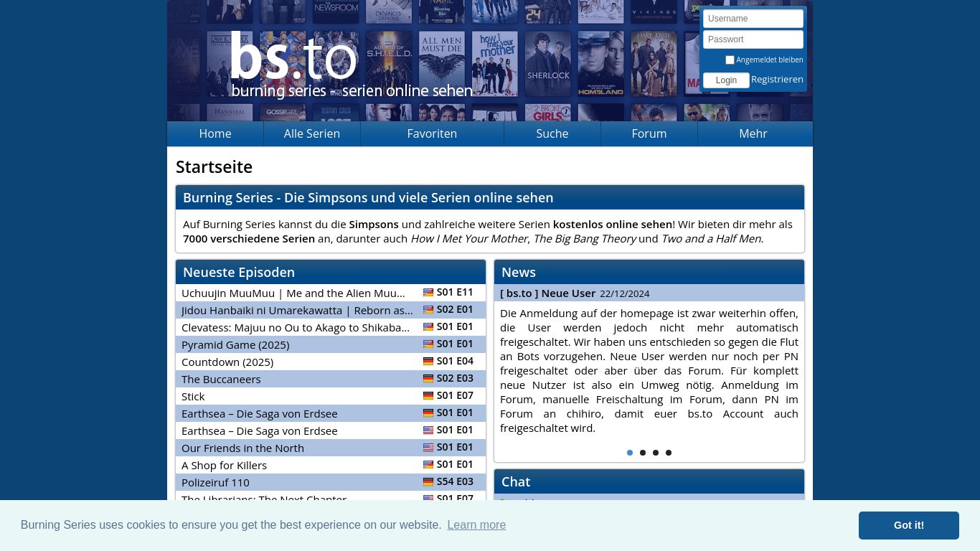Image resolution: width=980 pixels, height=551 pixels.
Task: Open the 'Pyramid Game (2025)' episode link
Action: (235, 344)
